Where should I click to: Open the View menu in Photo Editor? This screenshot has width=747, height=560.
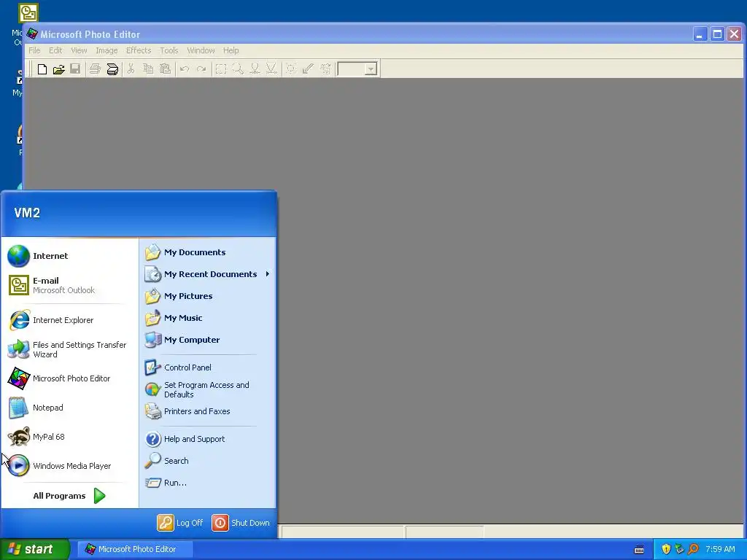click(x=79, y=50)
